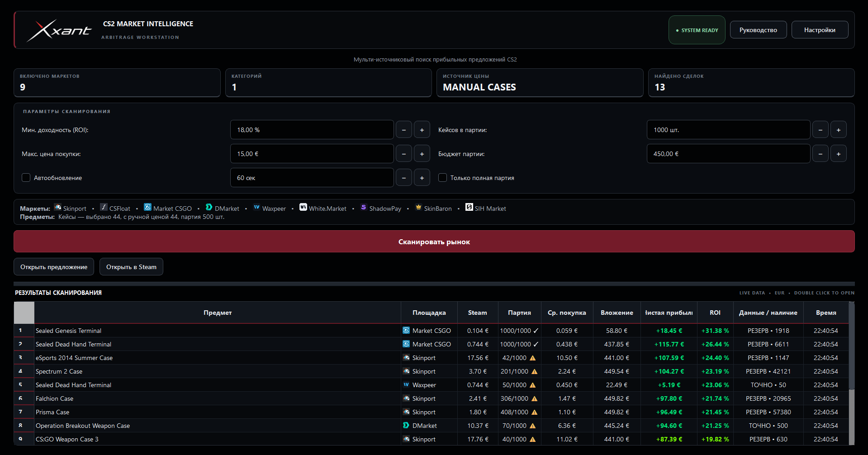The width and height of the screenshot is (868, 455).
Task: Click net profit value +115.77 €
Action: [669, 344]
